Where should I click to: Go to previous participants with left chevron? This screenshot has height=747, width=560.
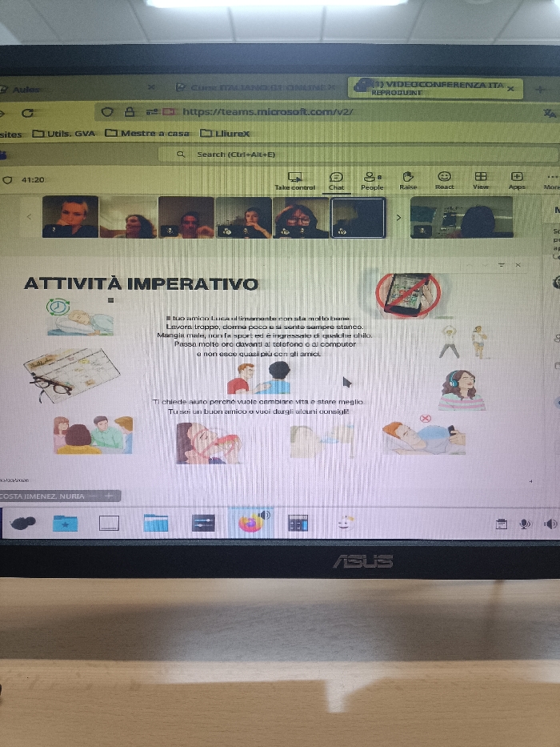coord(29,217)
